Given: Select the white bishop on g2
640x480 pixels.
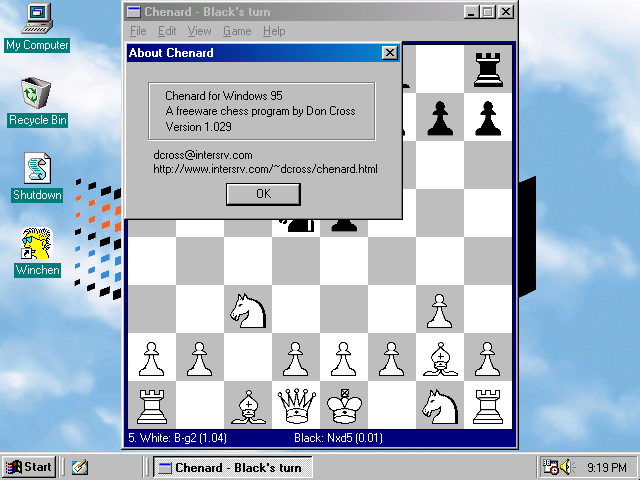Looking at the screenshot, I should point(440,358).
